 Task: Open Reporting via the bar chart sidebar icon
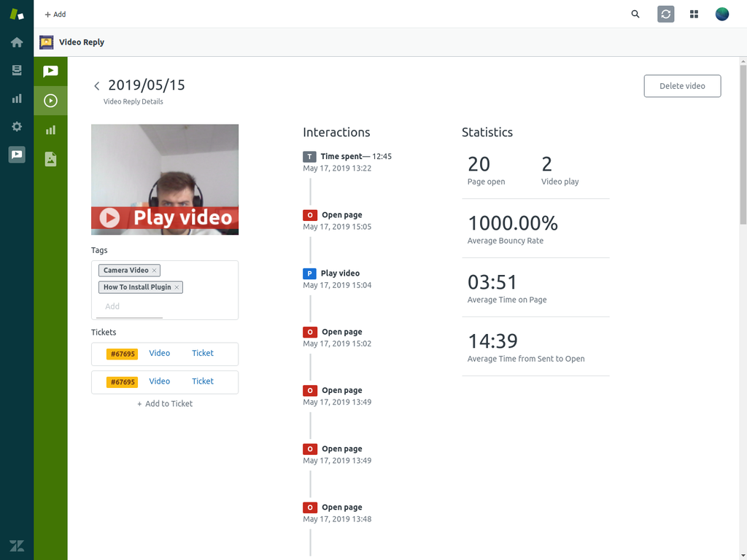click(x=16, y=98)
